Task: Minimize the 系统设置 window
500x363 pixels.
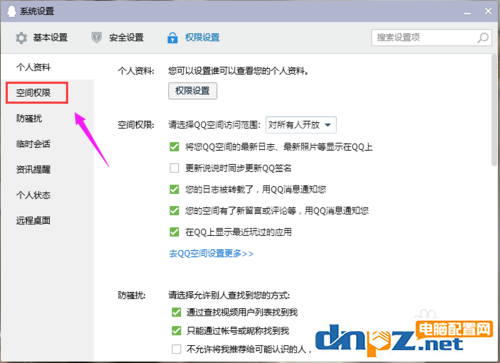Action: (468, 12)
